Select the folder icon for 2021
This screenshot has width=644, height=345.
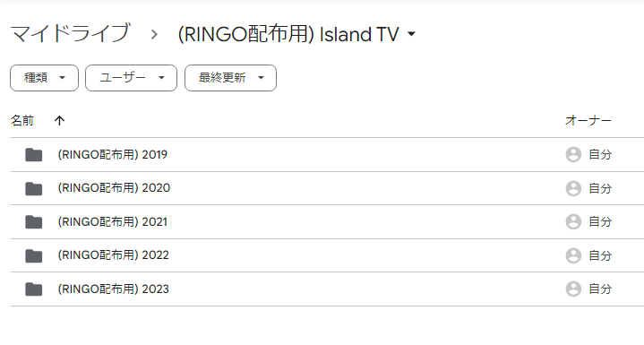(34, 222)
